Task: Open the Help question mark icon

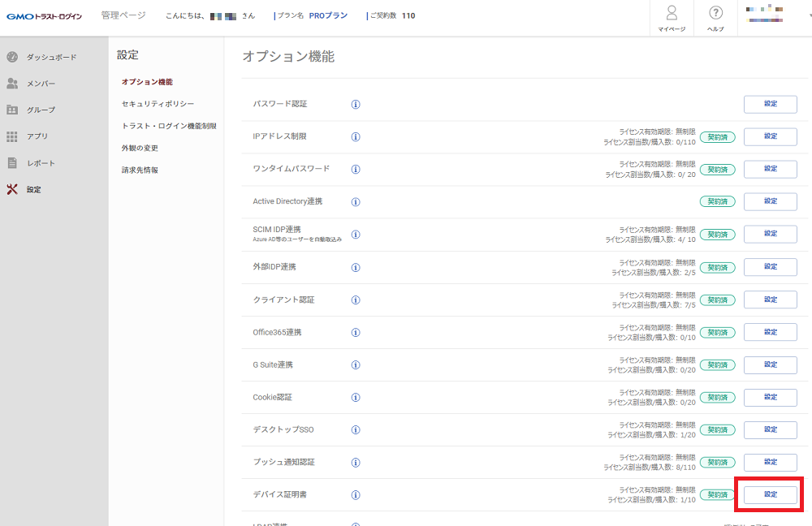Action: pos(715,14)
